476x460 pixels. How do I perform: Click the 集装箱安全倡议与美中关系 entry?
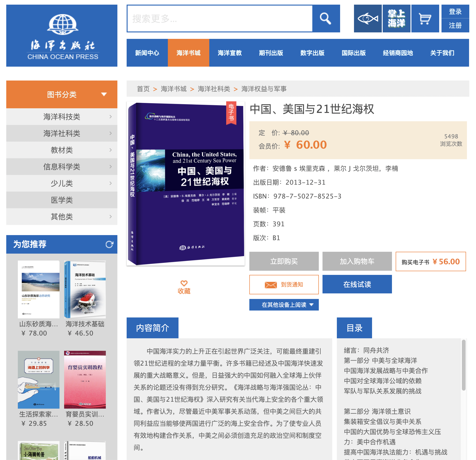pyautogui.click(x=382, y=422)
